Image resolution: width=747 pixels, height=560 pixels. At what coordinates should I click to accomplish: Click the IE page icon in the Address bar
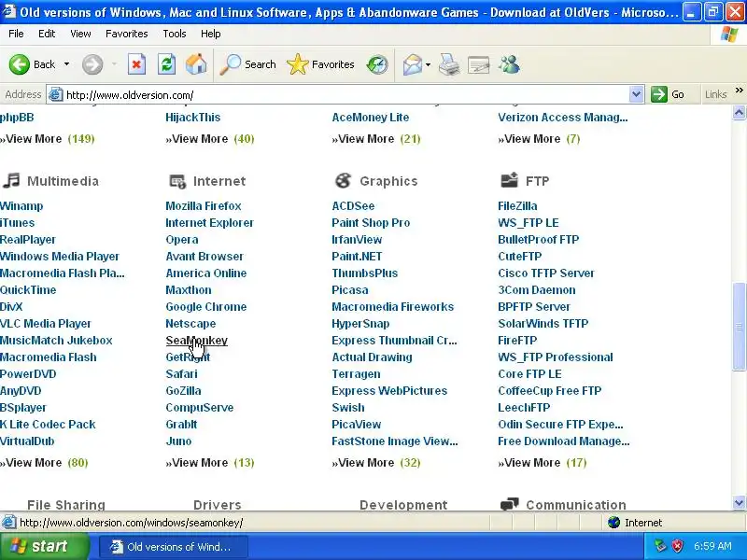click(x=56, y=95)
